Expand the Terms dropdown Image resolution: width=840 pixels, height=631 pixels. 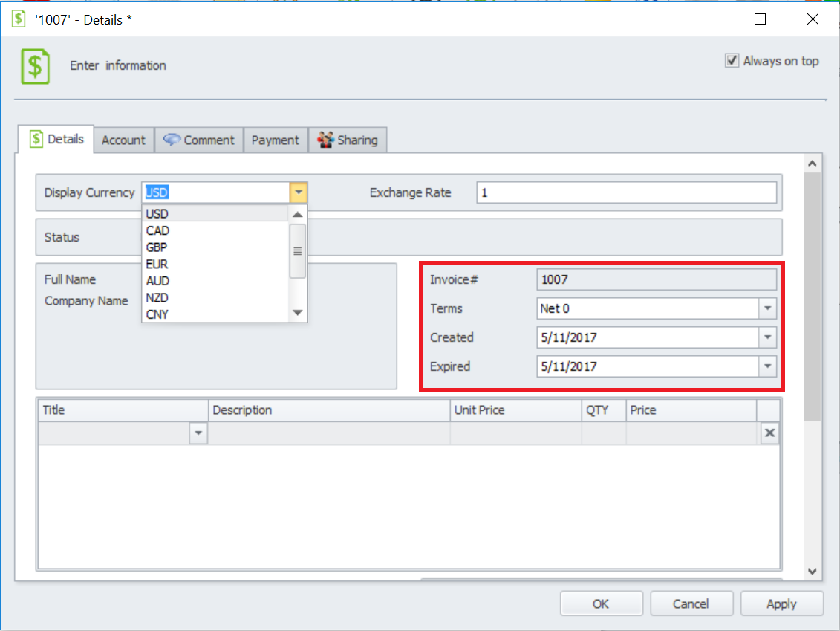767,308
